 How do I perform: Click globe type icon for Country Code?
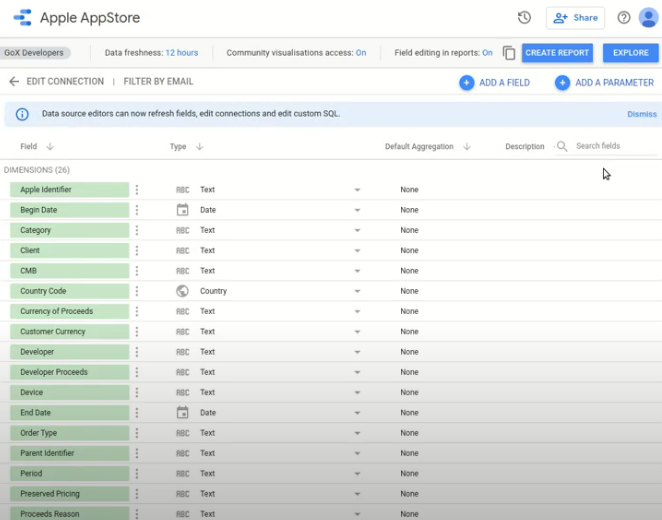(182, 291)
